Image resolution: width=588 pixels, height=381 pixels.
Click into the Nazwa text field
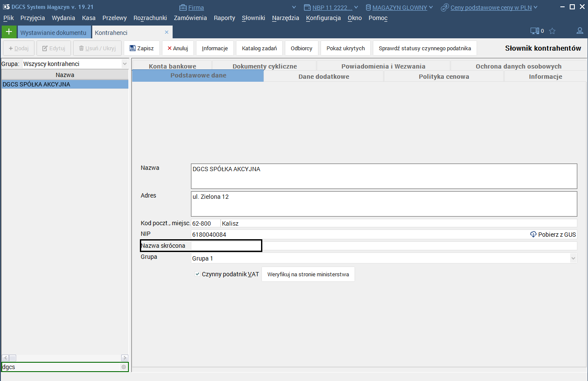(384, 176)
